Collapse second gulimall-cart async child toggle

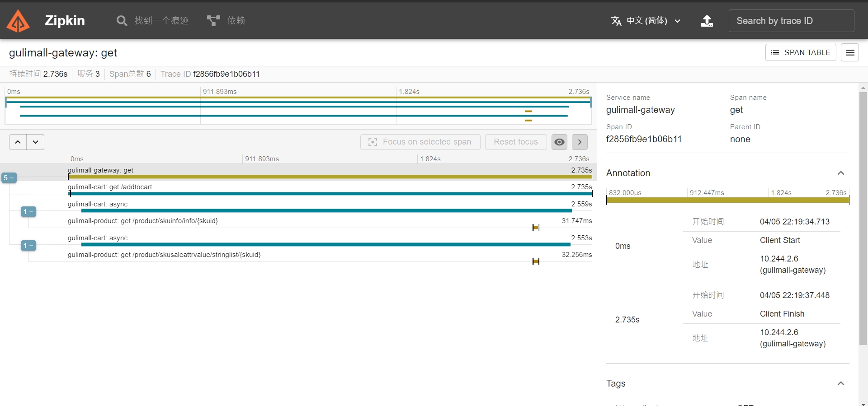coord(28,246)
